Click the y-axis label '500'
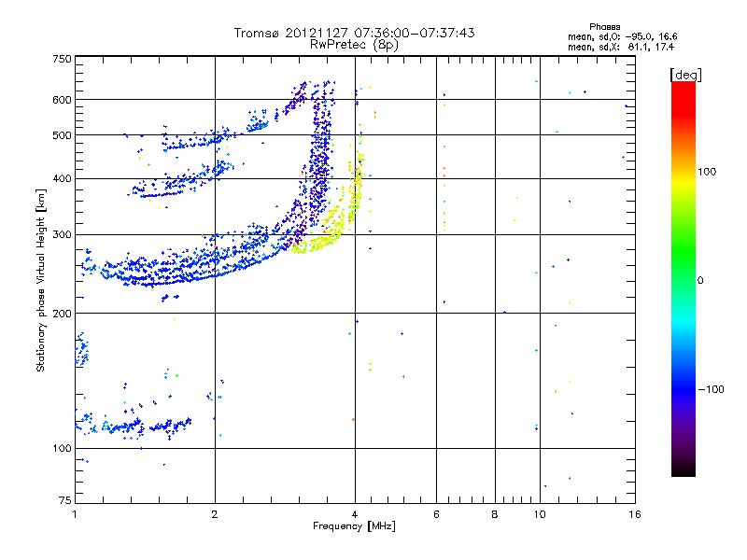 click(x=63, y=135)
